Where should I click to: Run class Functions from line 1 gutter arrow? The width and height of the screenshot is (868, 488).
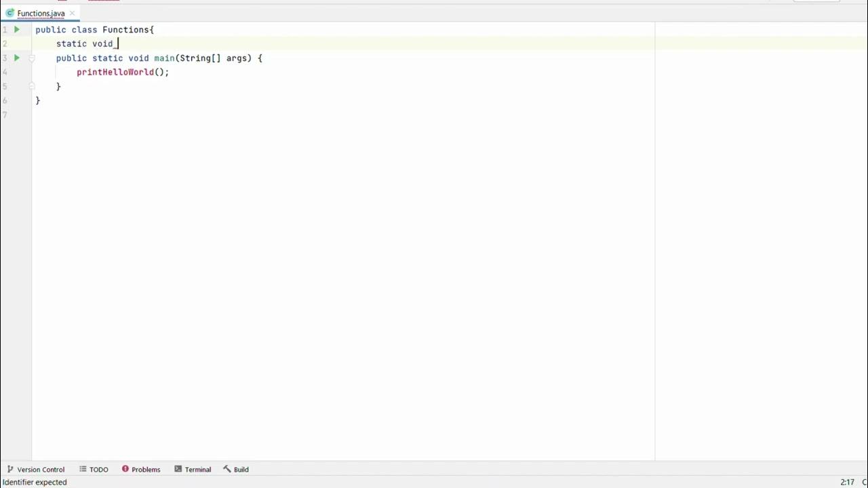coord(17,30)
